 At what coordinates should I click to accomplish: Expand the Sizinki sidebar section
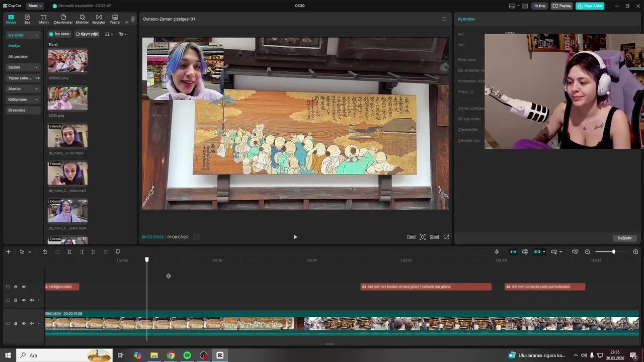tap(23, 67)
